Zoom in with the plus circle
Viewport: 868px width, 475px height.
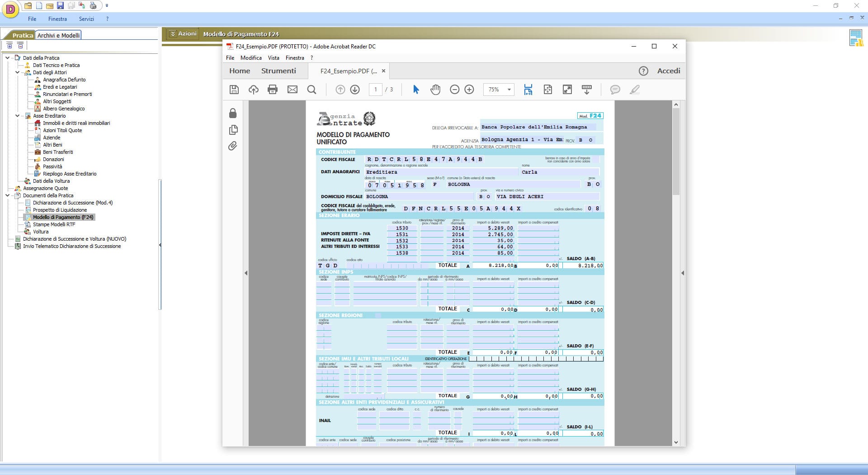469,90
